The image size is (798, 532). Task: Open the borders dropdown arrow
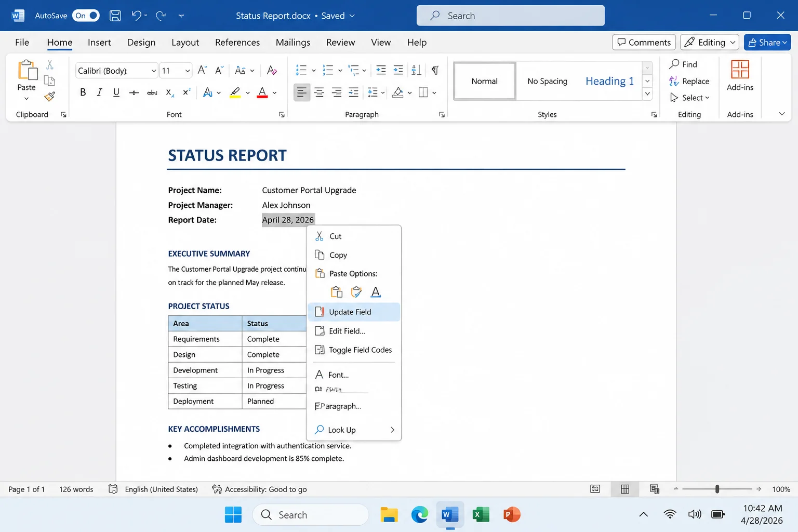click(x=434, y=93)
